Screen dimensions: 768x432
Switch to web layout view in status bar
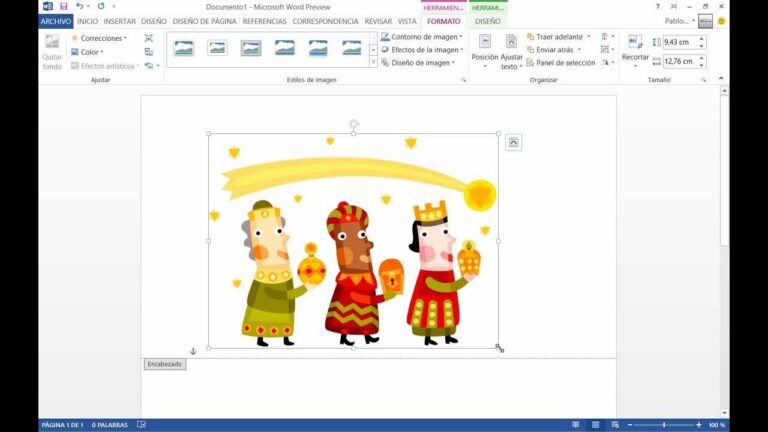point(613,425)
